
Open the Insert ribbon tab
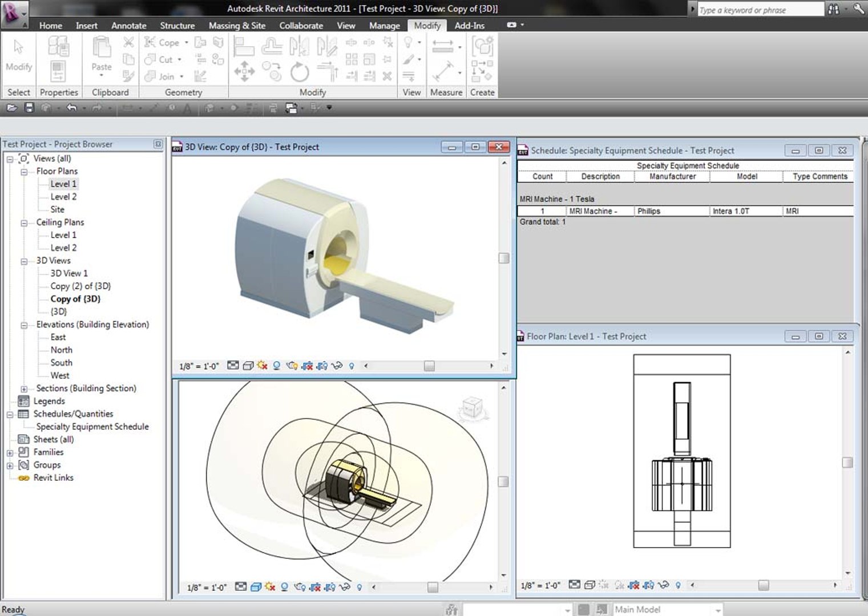(x=87, y=26)
